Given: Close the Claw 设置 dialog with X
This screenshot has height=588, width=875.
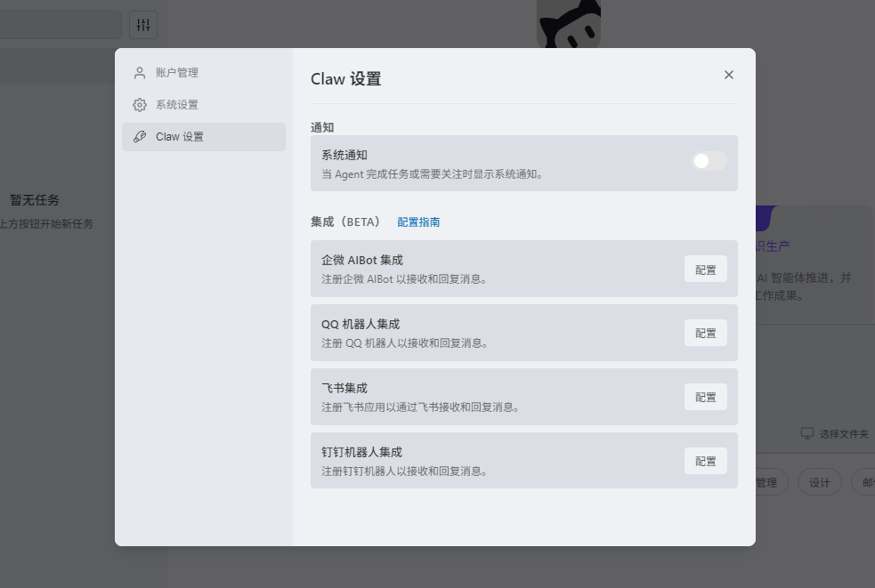Looking at the screenshot, I should [x=729, y=75].
